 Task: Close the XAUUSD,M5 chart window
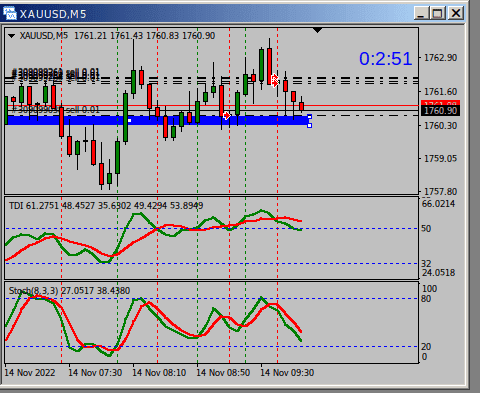point(455,13)
